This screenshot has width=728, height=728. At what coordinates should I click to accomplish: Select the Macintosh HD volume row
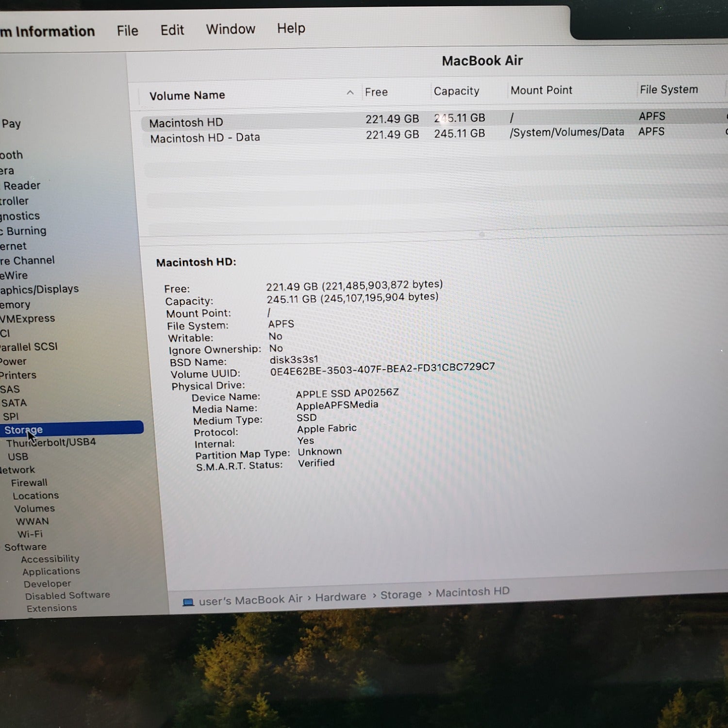(x=434, y=119)
